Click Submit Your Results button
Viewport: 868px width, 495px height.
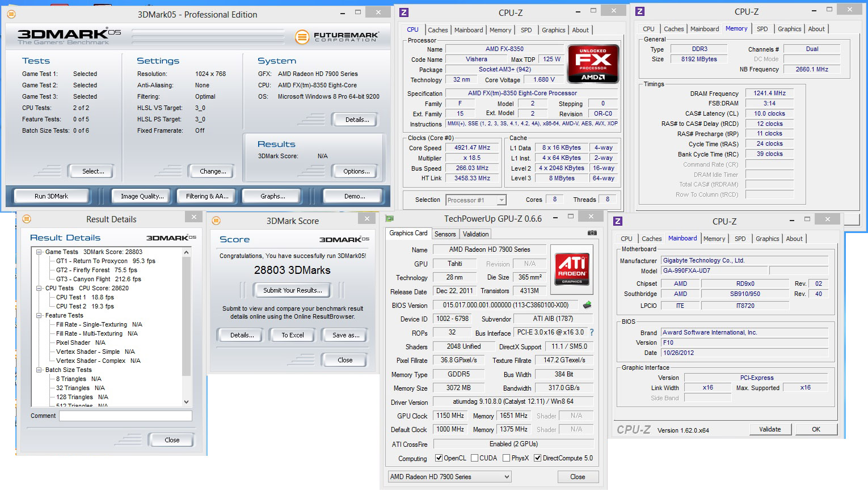pos(293,290)
